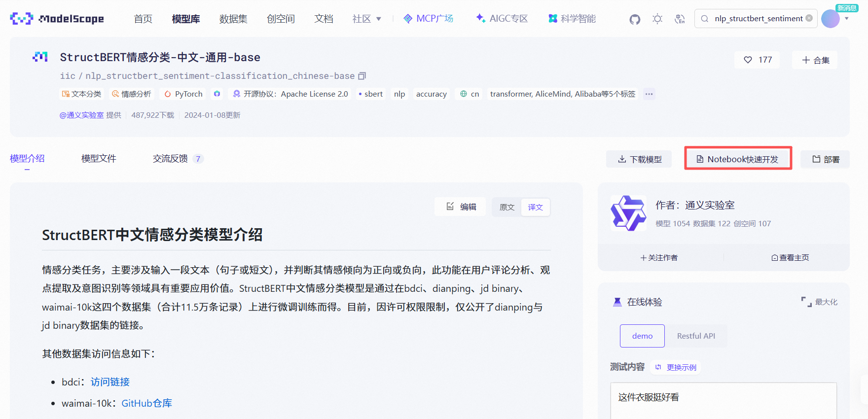
Task: Open 科学智能 link
Action: pyautogui.click(x=572, y=19)
